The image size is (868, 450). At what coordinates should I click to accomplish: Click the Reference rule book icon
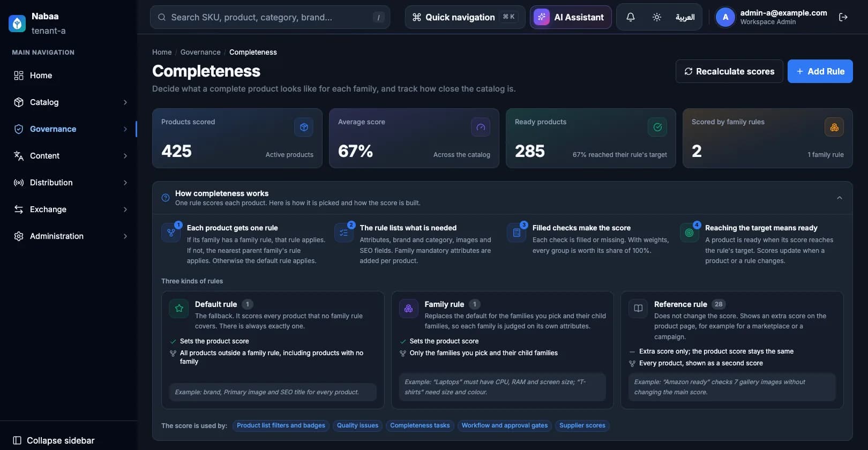click(x=638, y=309)
